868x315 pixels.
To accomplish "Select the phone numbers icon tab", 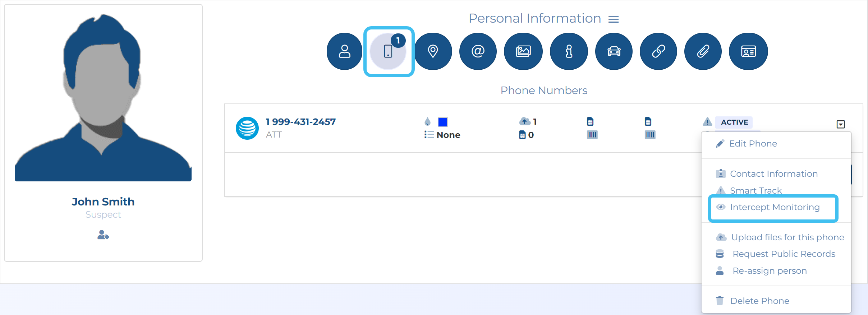I will tap(388, 51).
